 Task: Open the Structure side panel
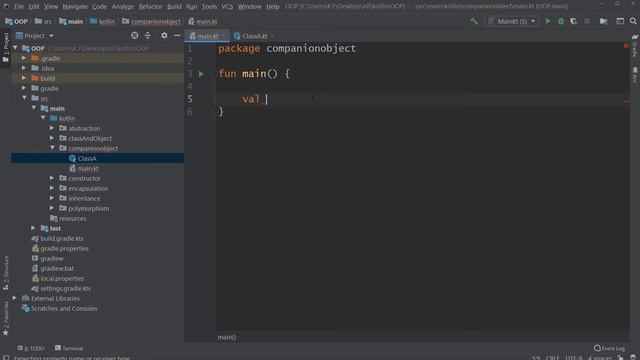point(6,273)
